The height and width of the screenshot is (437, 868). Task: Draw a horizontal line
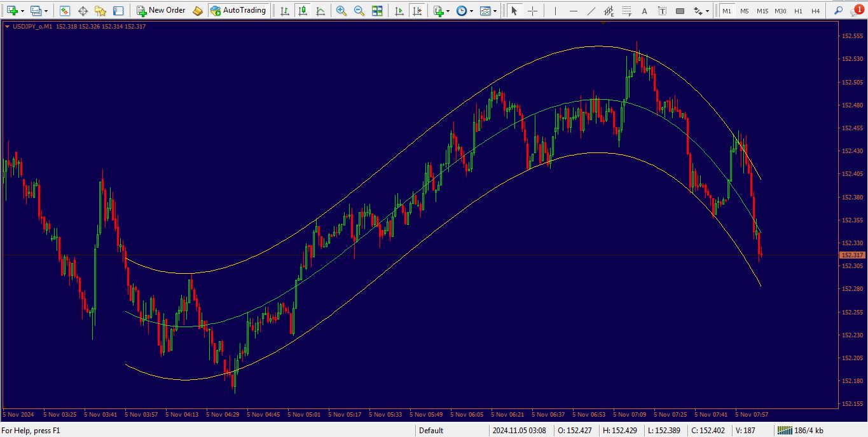(x=573, y=11)
